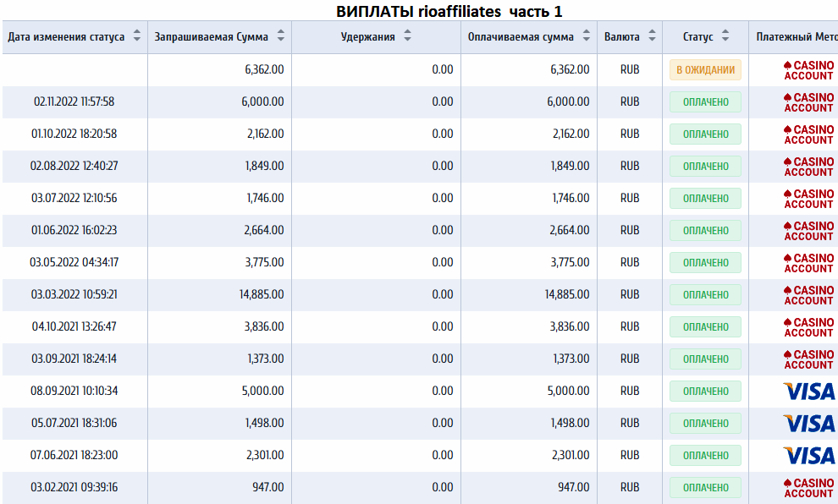Select the date 01.10.2022 18:20:58 cell
Viewport: 838px width, 504px height.
tap(74, 134)
